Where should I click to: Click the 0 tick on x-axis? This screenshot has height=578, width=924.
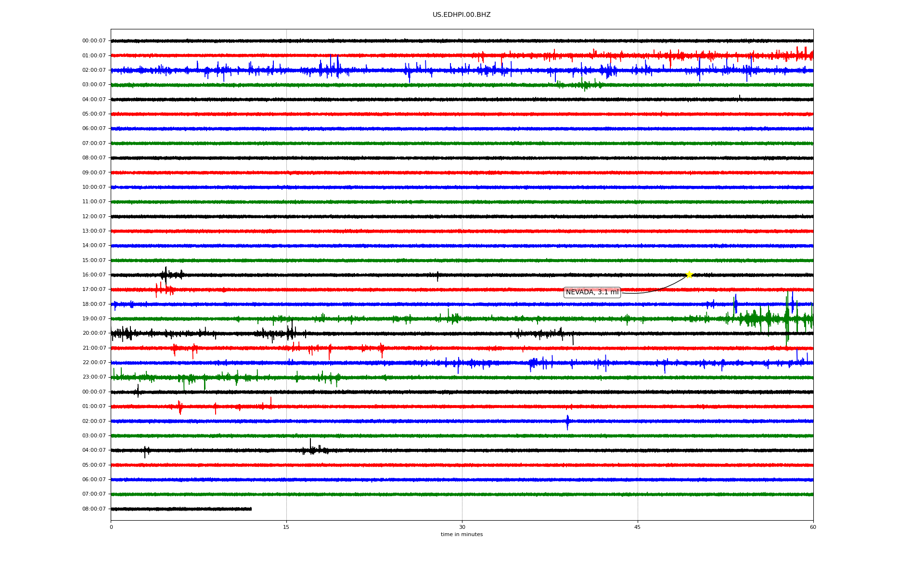111,527
